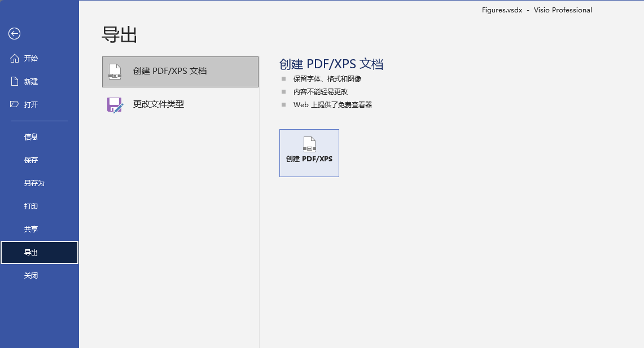Click the PDF document icon in export list
Screen dimensions: 644x348
pos(115,72)
